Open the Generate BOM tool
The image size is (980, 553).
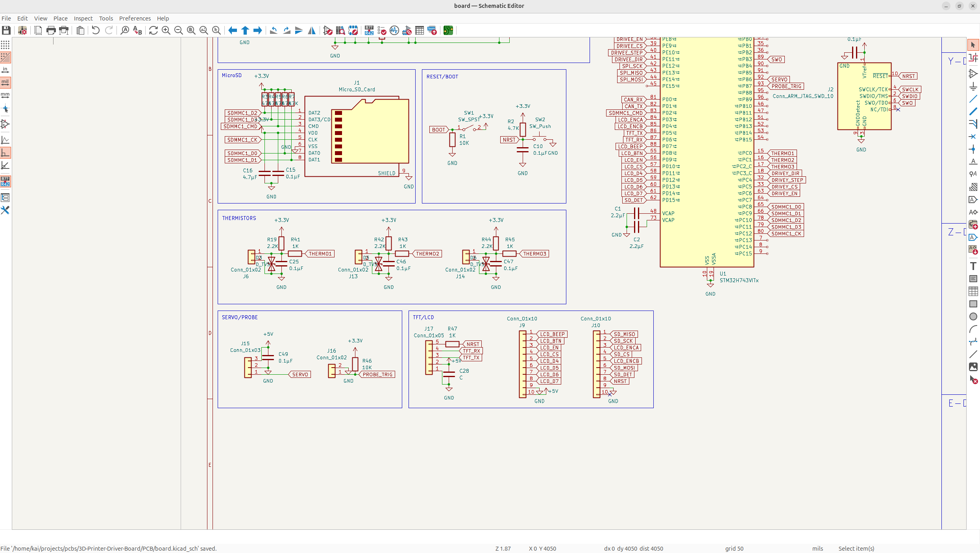(x=432, y=30)
